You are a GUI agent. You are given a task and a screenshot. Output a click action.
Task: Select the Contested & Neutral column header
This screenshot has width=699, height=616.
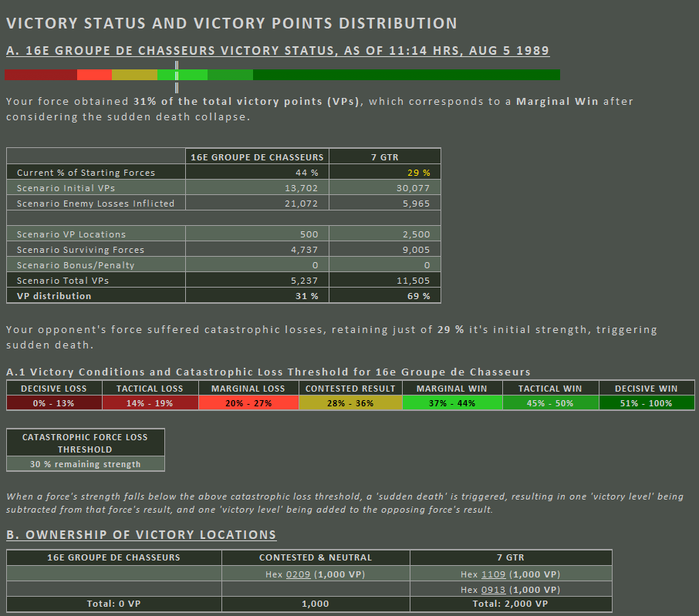315,557
